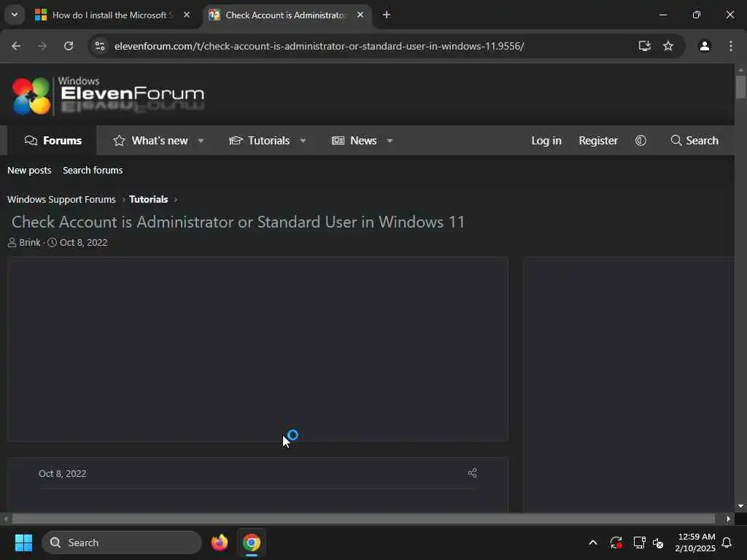The image size is (747, 560).
Task: Show hidden system tray icons
Action: pyautogui.click(x=592, y=542)
